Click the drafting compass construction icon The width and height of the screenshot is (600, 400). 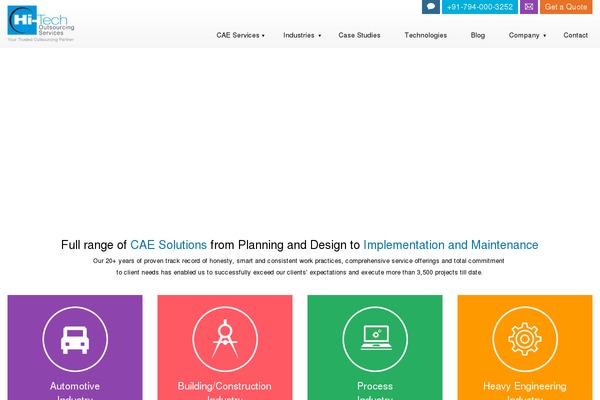pyautogui.click(x=225, y=339)
